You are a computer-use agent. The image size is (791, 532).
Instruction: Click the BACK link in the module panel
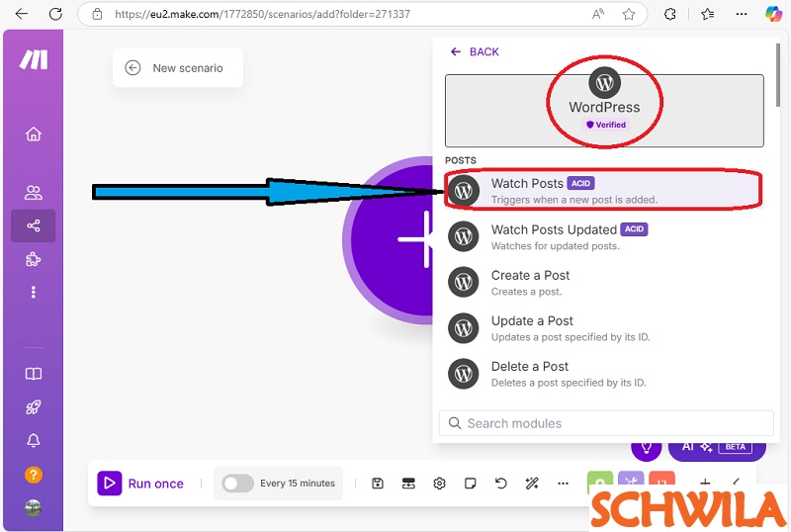coord(475,51)
